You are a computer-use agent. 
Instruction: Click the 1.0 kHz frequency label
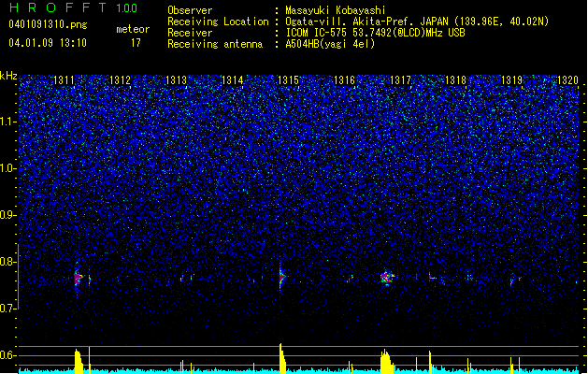pos(8,168)
